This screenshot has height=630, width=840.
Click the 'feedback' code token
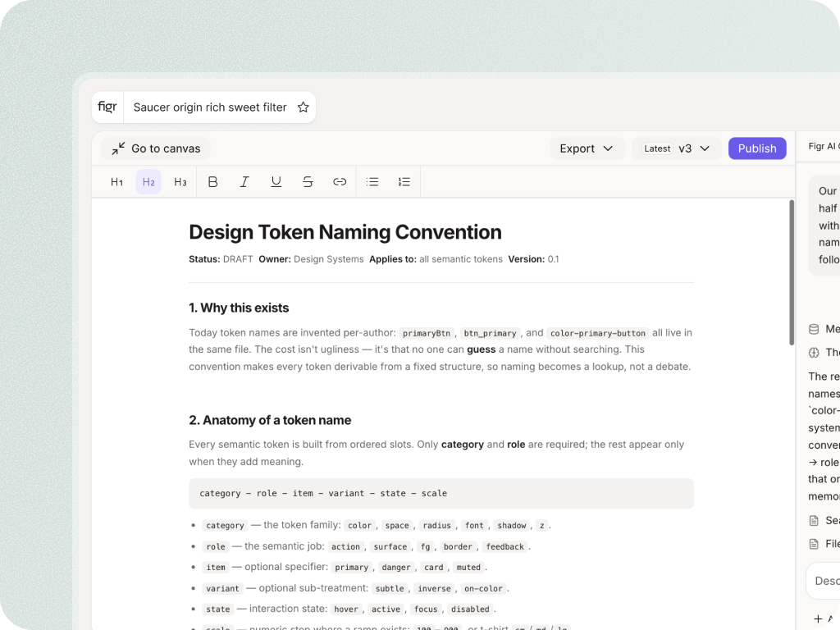[504, 546]
